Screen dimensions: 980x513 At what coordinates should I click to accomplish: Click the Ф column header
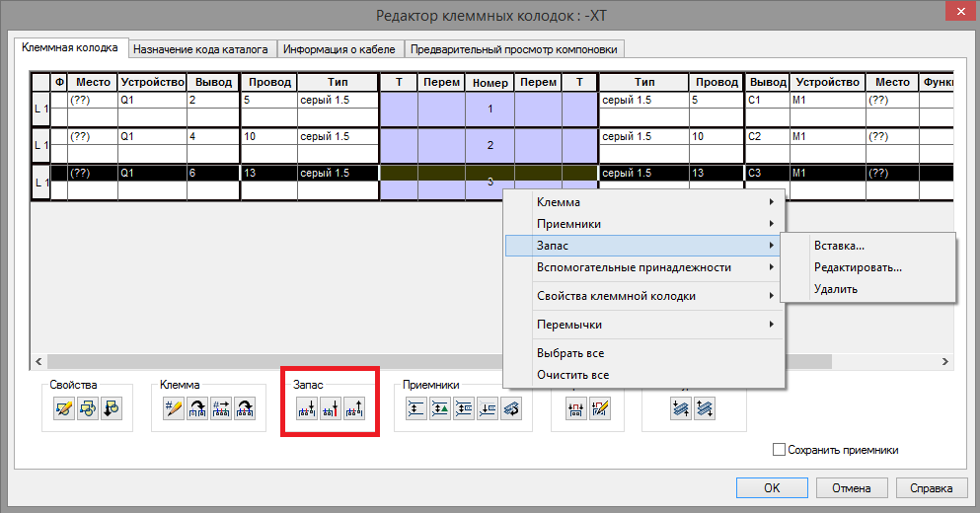pos(59,82)
